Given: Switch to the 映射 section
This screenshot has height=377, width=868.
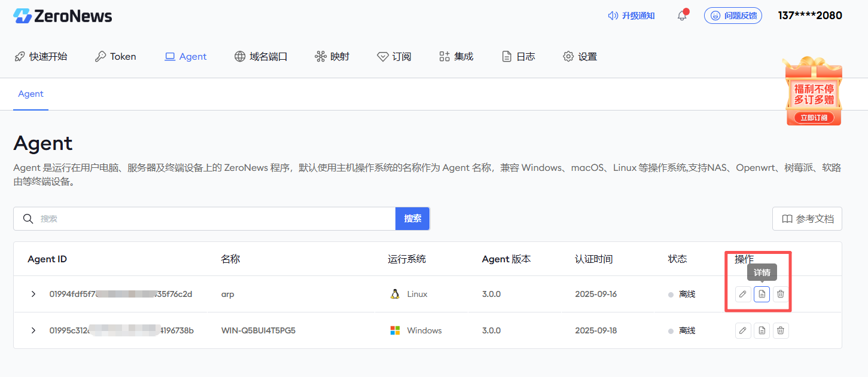Looking at the screenshot, I should 332,57.
